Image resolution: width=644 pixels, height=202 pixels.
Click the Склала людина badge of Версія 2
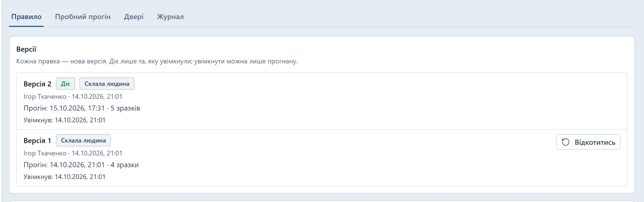tap(107, 84)
